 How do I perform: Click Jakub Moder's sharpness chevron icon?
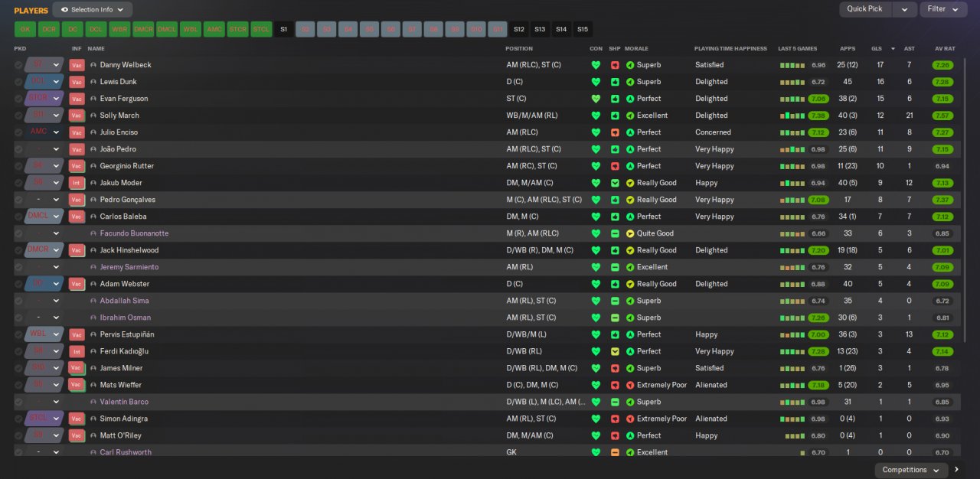pyautogui.click(x=615, y=183)
